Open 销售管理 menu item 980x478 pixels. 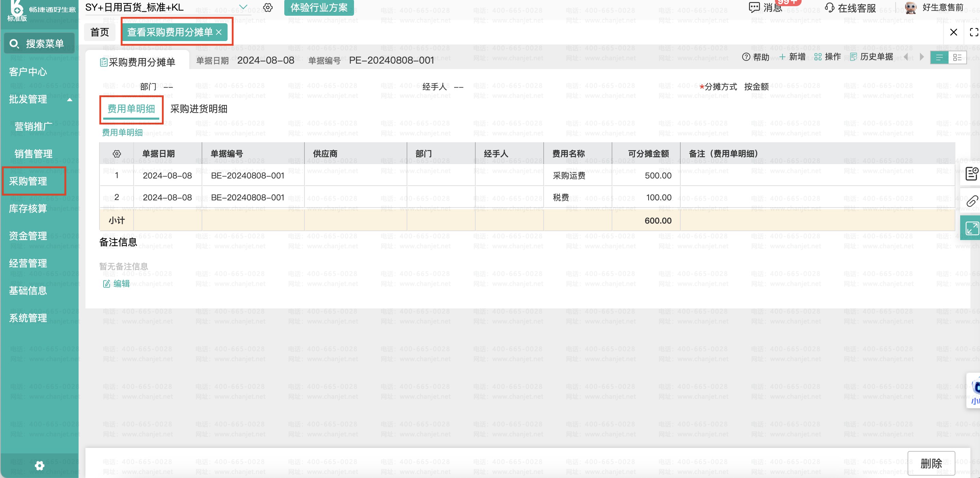point(33,154)
